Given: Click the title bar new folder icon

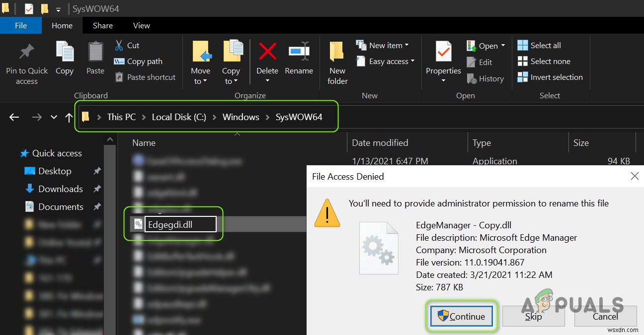Looking at the screenshot, I should [45, 8].
